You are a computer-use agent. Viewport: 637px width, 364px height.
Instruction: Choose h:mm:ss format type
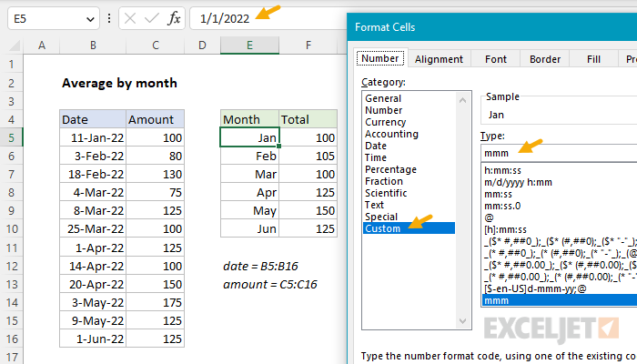click(x=560, y=170)
